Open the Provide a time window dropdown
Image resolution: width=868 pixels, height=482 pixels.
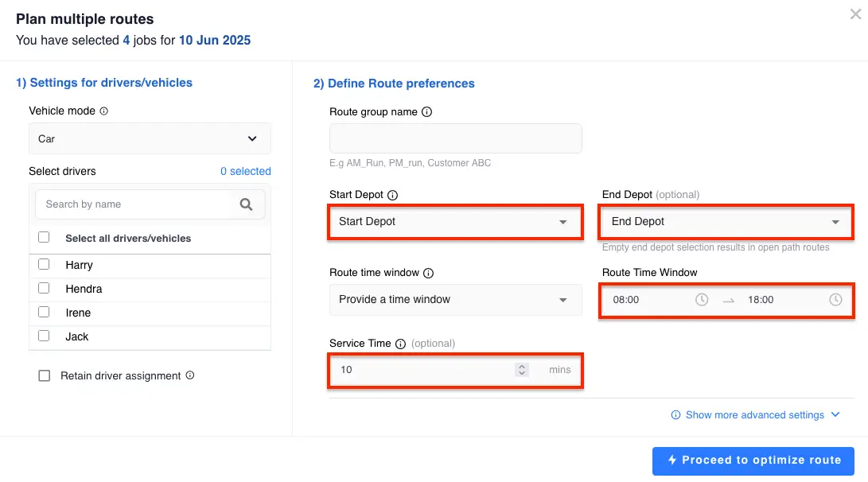click(456, 299)
